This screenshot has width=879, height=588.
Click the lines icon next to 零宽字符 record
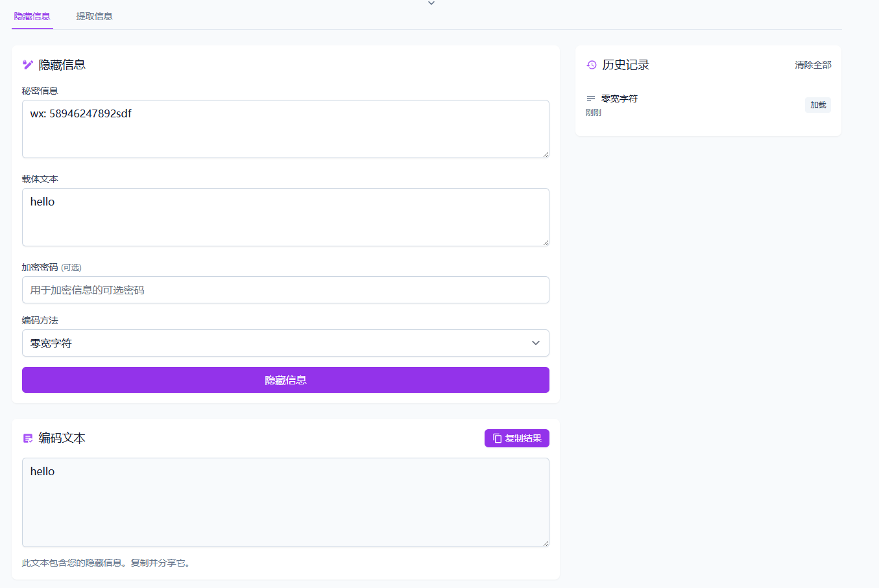[591, 99]
